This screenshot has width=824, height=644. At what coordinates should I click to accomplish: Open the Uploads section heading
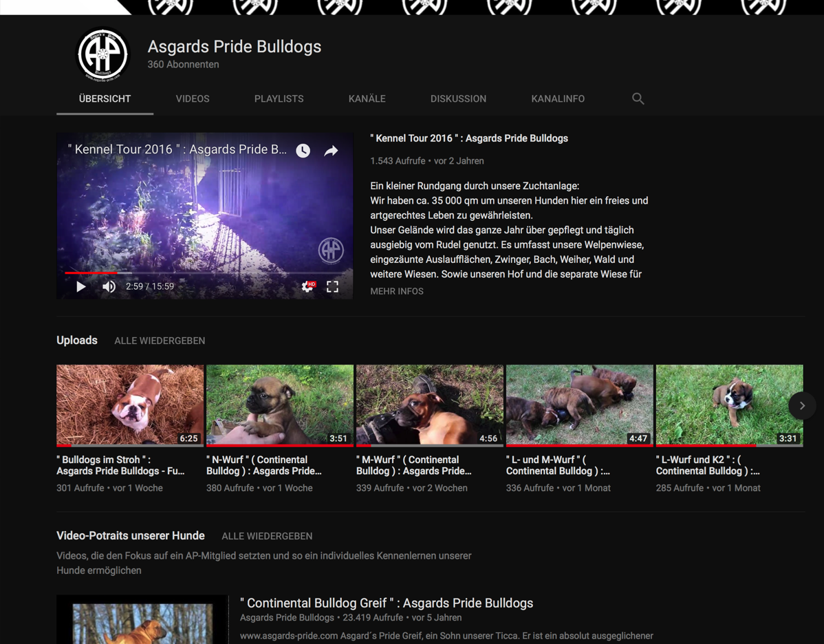point(77,340)
